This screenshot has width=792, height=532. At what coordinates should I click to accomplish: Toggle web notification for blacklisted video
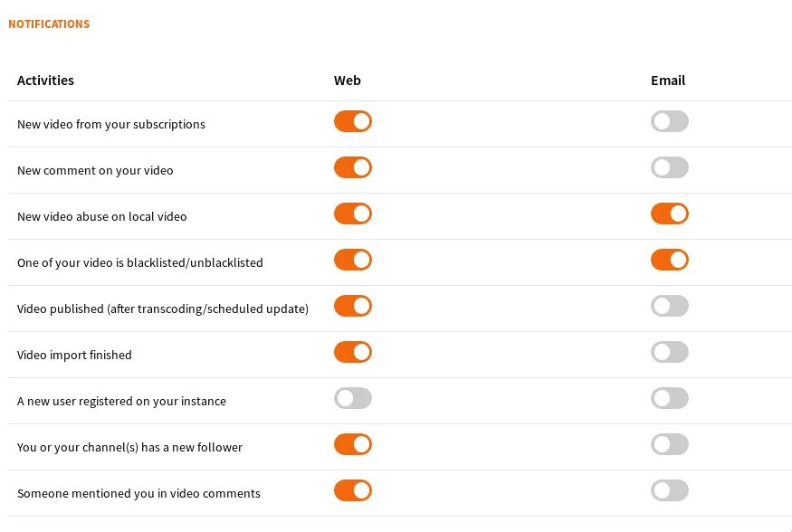[352, 260]
